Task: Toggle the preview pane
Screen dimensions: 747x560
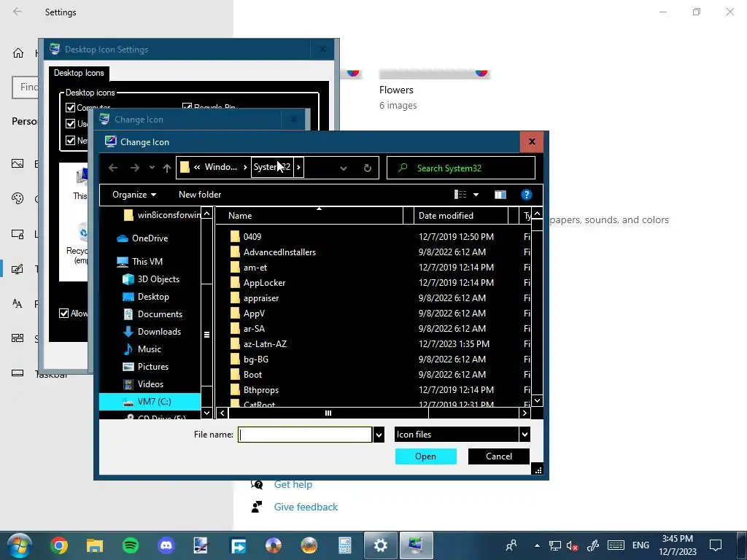Action: [x=500, y=194]
